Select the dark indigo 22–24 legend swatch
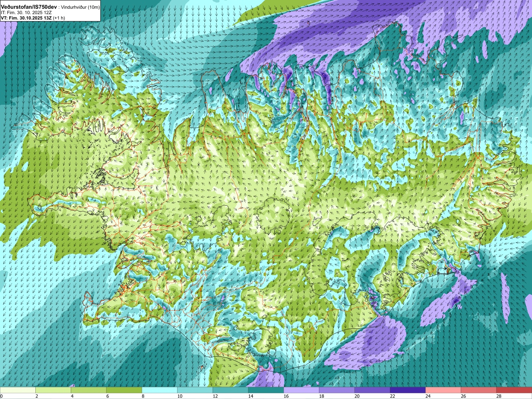 pos(408,390)
